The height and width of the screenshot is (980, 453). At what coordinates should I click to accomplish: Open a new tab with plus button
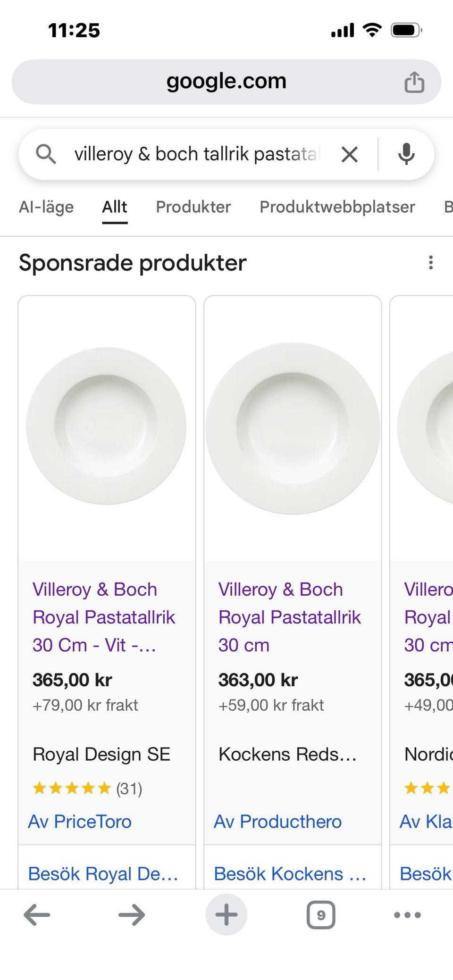click(x=226, y=915)
